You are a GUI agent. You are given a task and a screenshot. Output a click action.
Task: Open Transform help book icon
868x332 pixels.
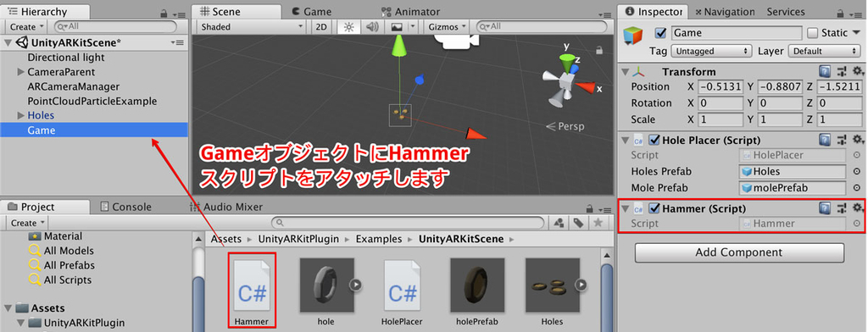click(824, 71)
